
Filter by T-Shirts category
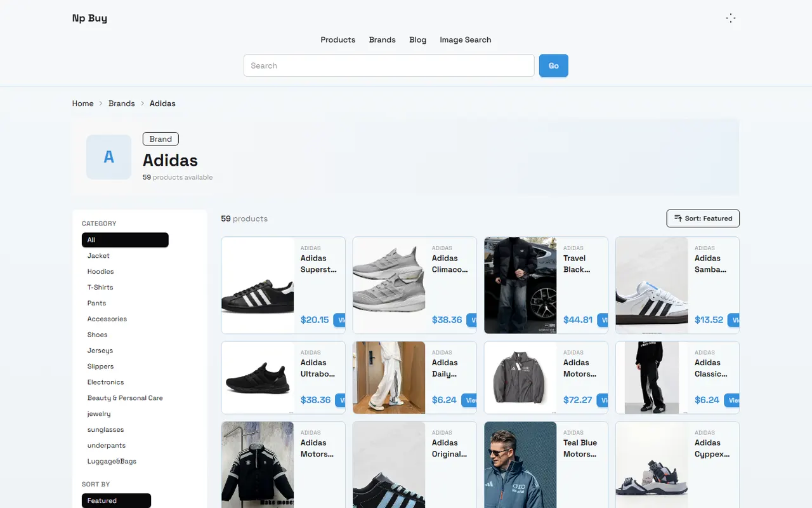point(100,288)
